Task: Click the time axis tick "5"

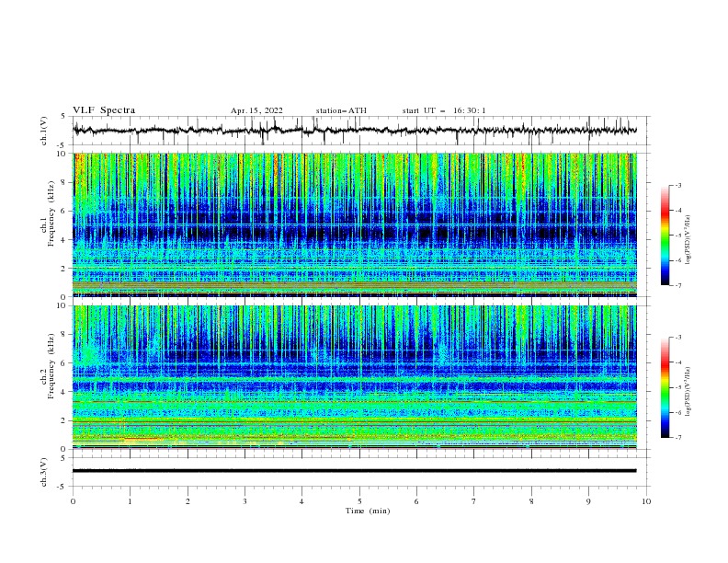Action: [x=359, y=501]
